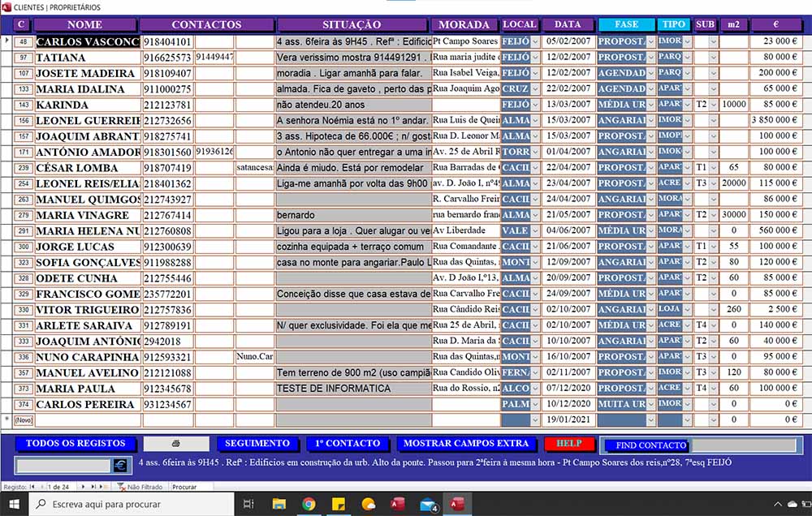Click TODOS OS REGISTOS button

pyautogui.click(x=76, y=444)
